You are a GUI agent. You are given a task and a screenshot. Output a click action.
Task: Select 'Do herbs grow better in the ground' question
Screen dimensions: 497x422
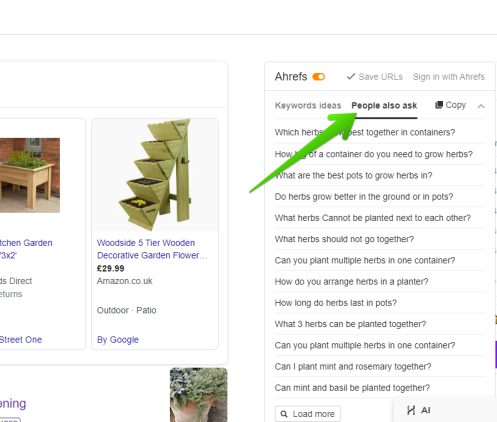tap(364, 197)
